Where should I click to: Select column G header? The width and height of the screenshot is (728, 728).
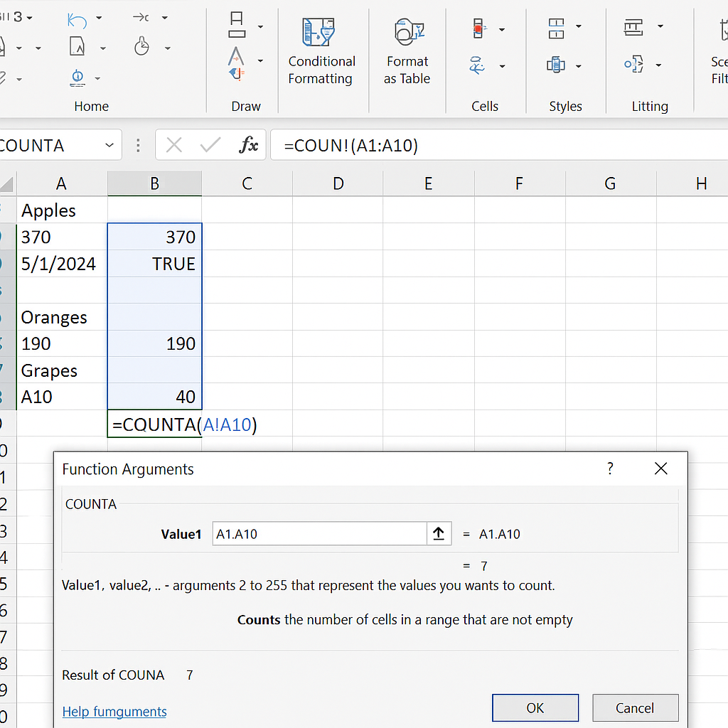[611, 183]
